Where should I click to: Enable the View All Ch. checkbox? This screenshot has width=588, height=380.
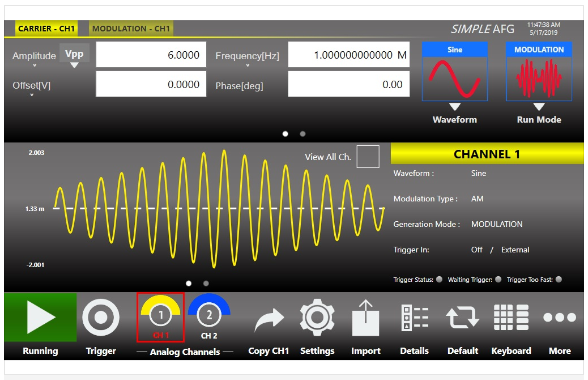[x=368, y=156]
